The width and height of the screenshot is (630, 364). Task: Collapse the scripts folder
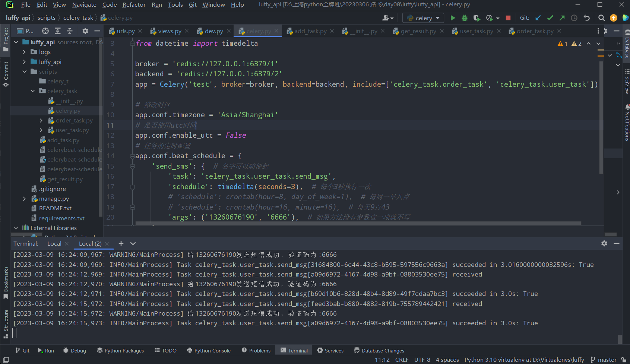pyautogui.click(x=25, y=71)
